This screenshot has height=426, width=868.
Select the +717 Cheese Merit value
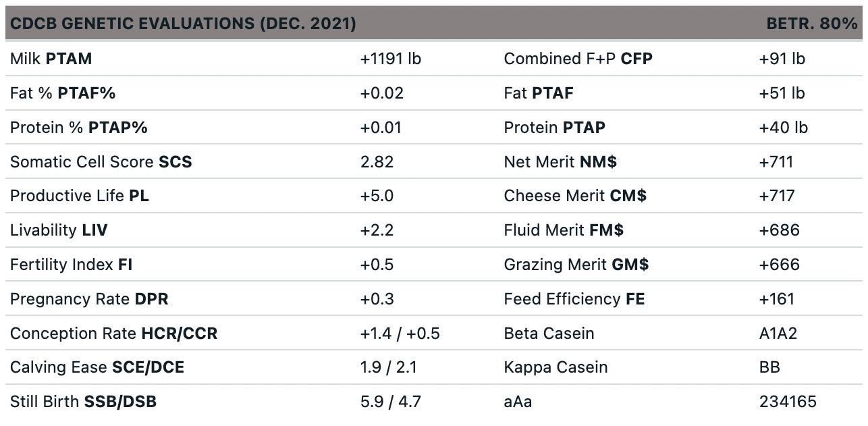(777, 196)
